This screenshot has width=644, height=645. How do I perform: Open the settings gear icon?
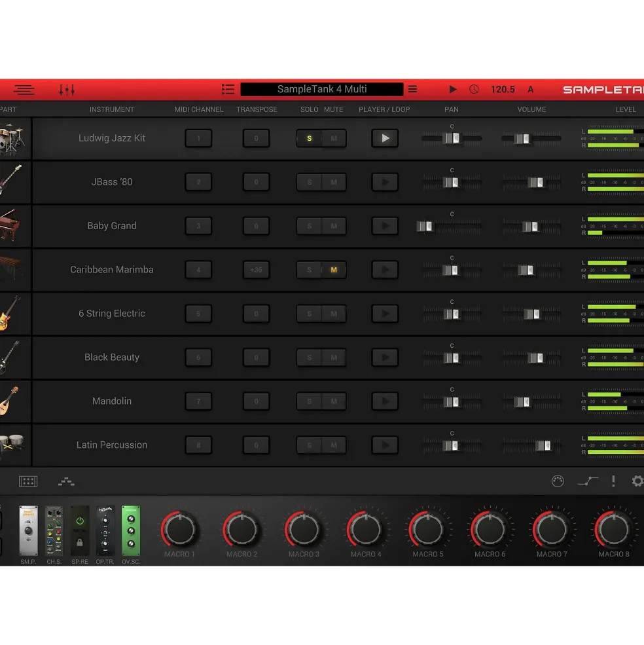(637, 481)
